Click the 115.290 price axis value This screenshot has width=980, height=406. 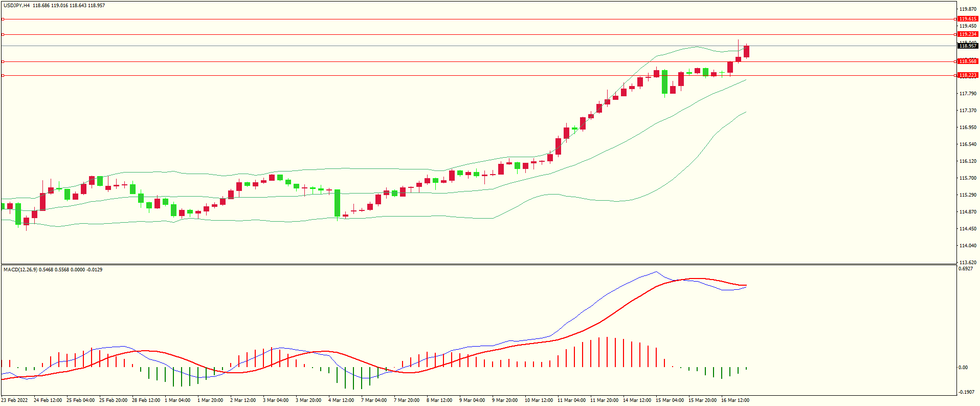(968, 195)
